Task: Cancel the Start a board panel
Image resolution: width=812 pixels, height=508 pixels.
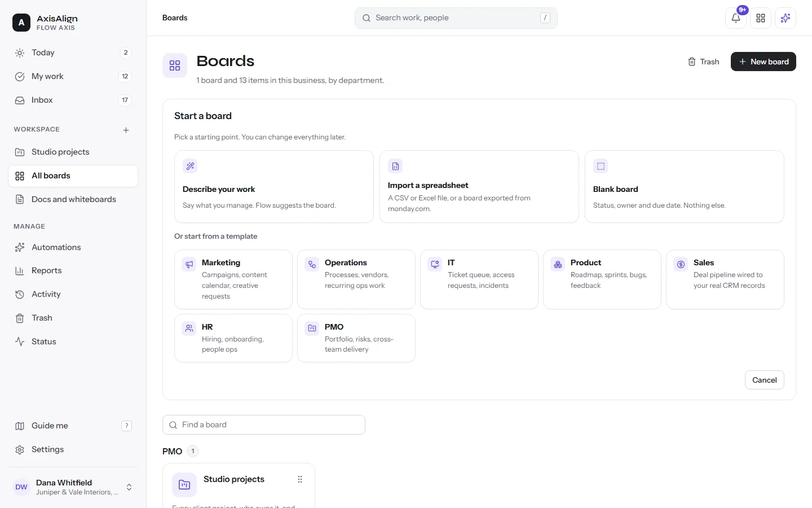Action: point(765,380)
